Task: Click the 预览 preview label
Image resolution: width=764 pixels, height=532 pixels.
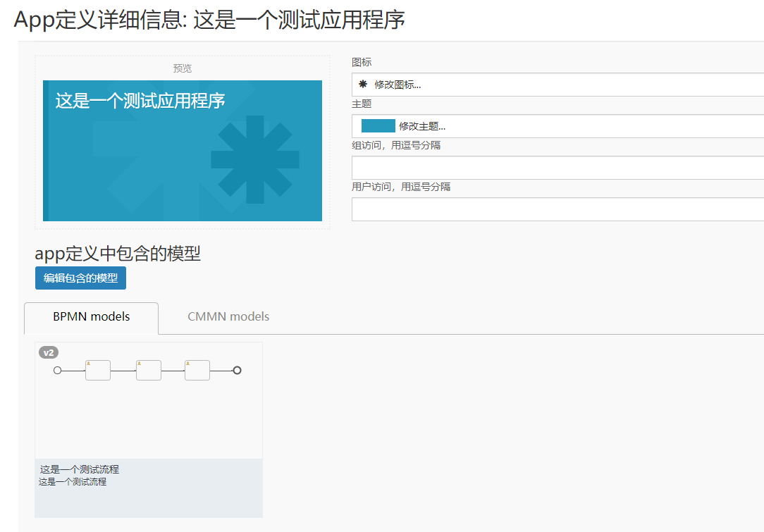Action: coord(183,68)
